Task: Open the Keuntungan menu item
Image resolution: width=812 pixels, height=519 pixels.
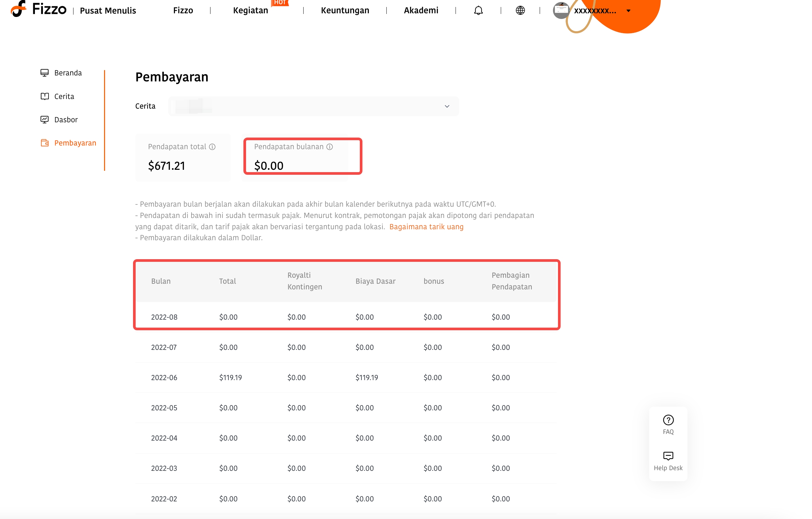Action: [x=345, y=10]
